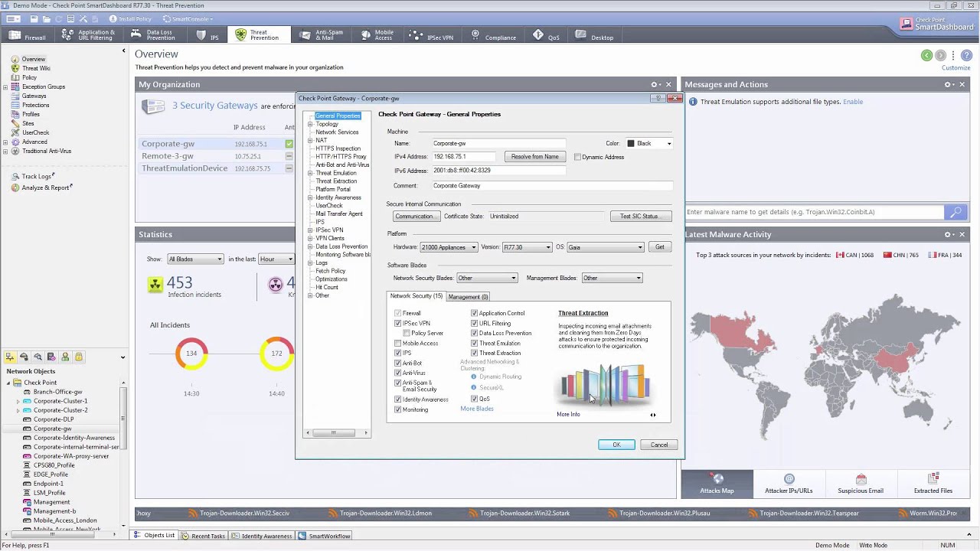Click the Communication... button
Image resolution: width=980 pixels, height=551 pixels.
[x=415, y=217]
